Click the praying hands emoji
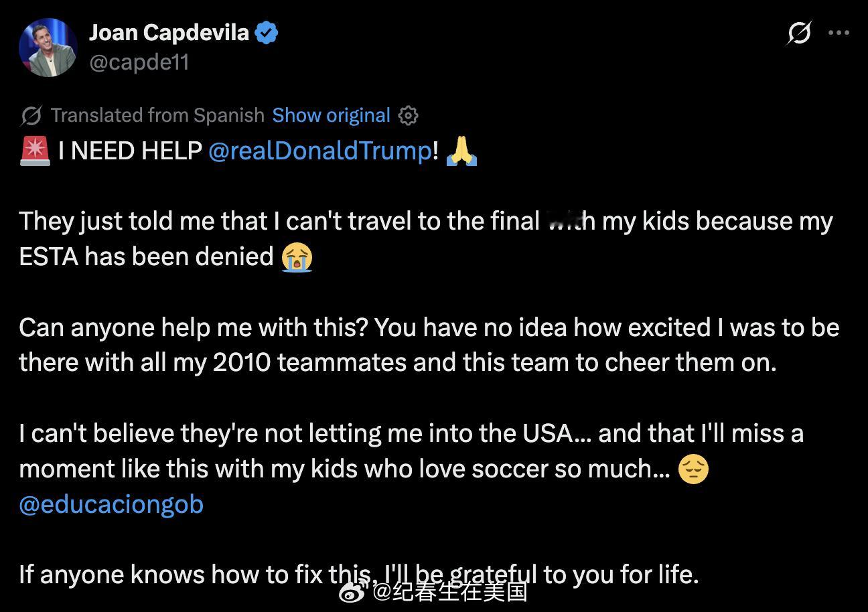The width and height of the screenshot is (868, 612). click(x=461, y=151)
